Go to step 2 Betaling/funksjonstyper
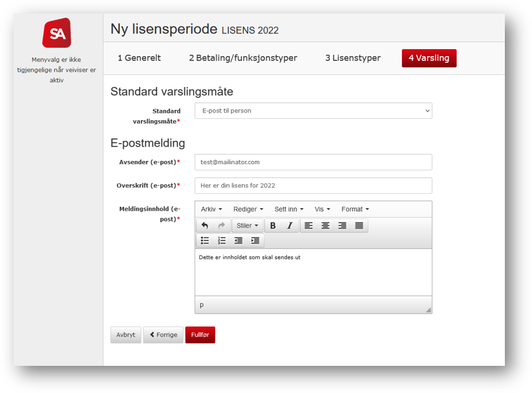 pyautogui.click(x=243, y=58)
